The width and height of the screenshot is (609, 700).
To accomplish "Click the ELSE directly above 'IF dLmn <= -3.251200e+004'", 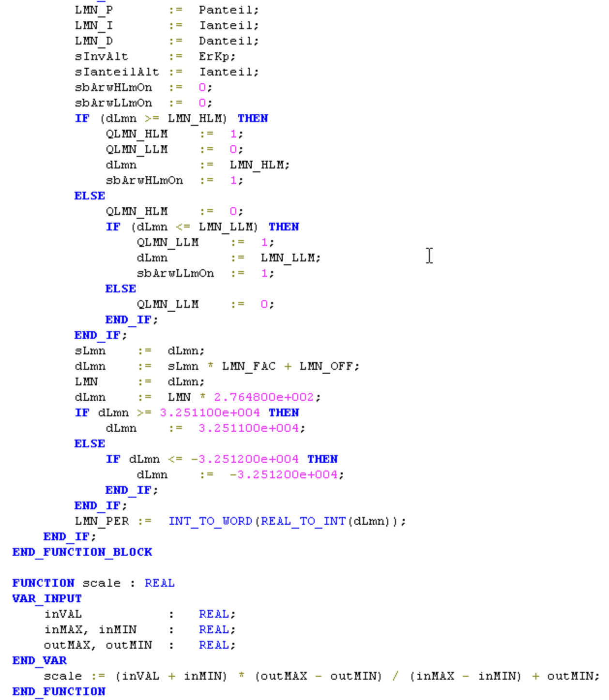I will pyautogui.click(x=90, y=443).
